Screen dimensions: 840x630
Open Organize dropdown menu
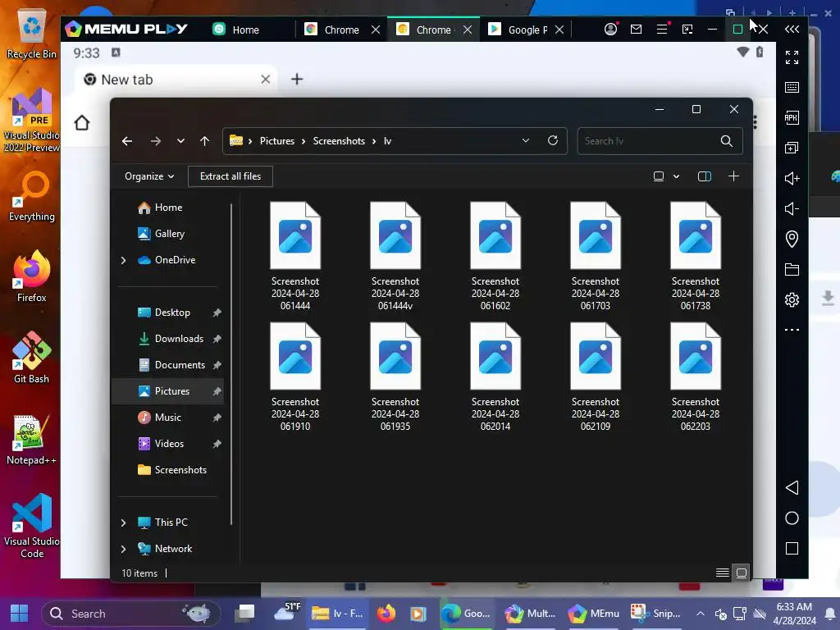pyautogui.click(x=149, y=176)
